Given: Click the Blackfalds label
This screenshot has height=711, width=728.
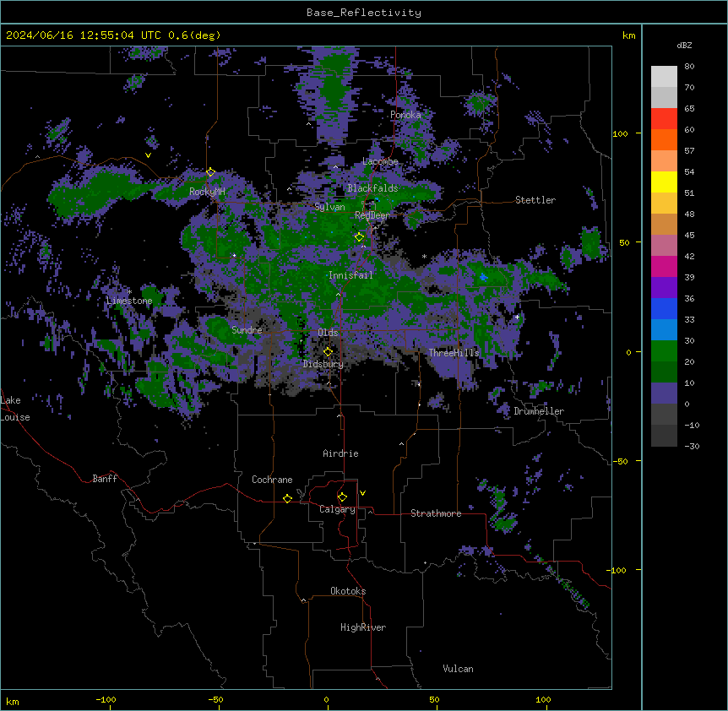Looking at the screenshot, I should coord(372,188).
